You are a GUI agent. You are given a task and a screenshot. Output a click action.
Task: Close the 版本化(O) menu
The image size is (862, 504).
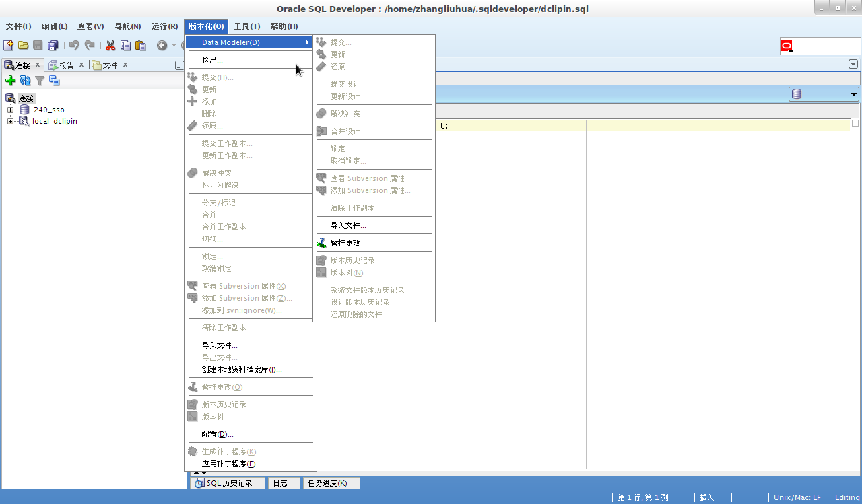tap(206, 27)
